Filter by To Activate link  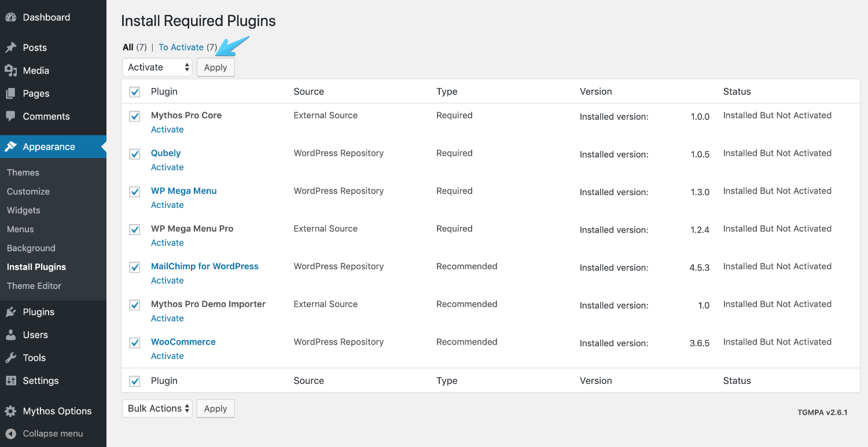coord(181,47)
